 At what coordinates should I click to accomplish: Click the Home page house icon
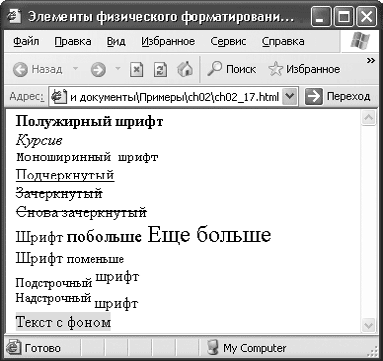[x=185, y=69]
